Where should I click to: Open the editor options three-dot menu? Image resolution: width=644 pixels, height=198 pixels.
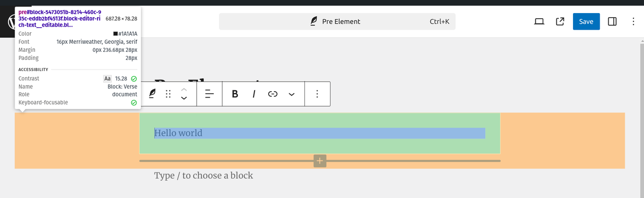pos(633,22)
